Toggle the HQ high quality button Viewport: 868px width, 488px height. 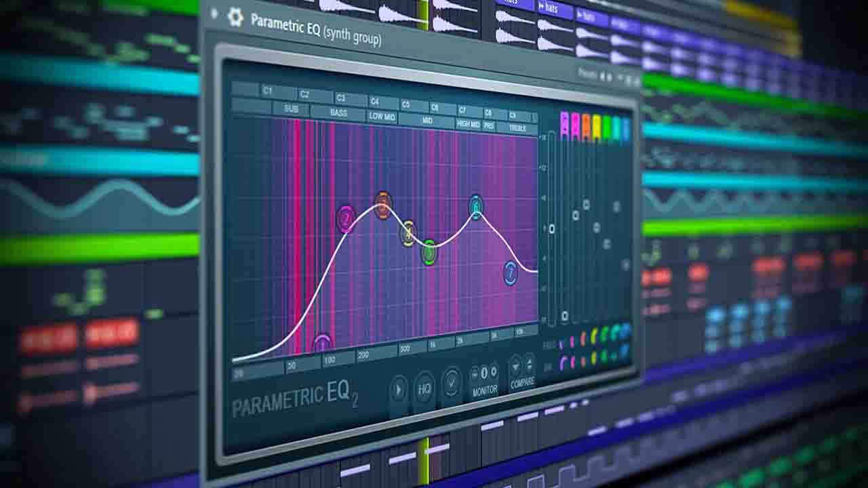425,388
